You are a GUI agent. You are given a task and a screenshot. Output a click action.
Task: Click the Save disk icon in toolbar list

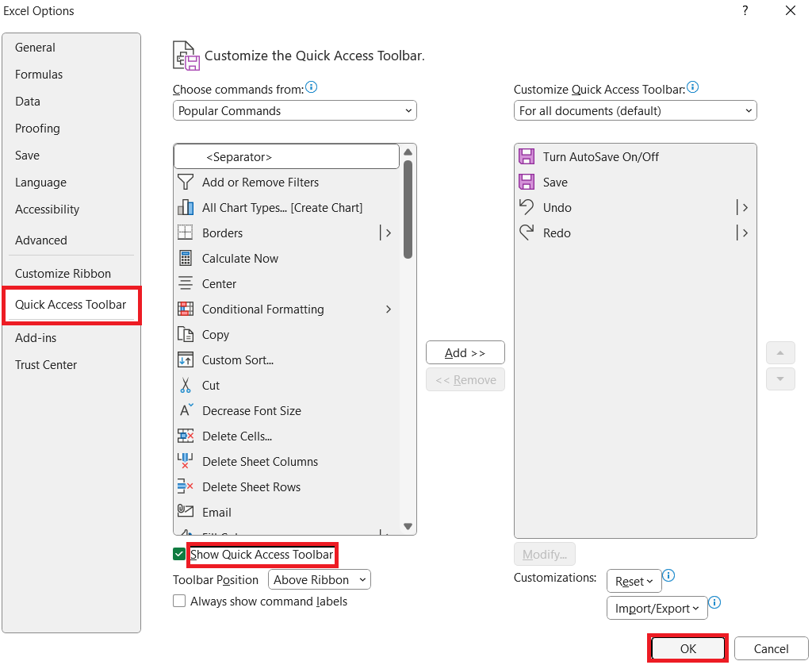pos(527,182)
